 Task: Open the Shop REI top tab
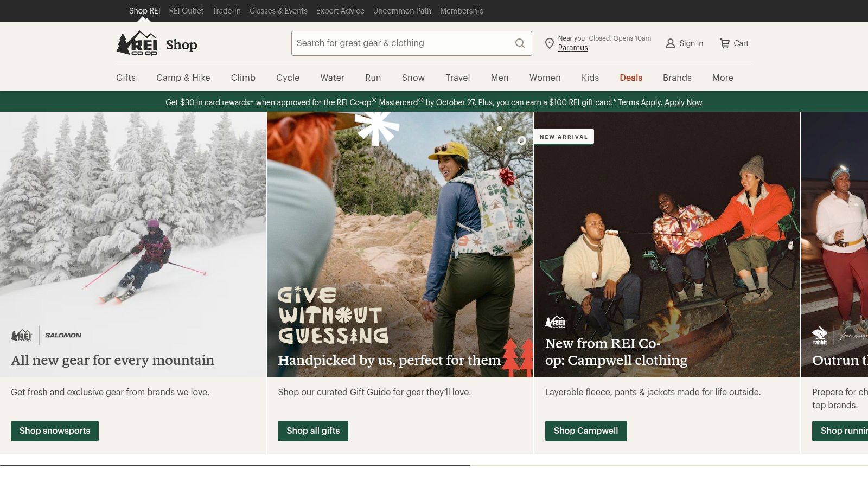(144, 11)
